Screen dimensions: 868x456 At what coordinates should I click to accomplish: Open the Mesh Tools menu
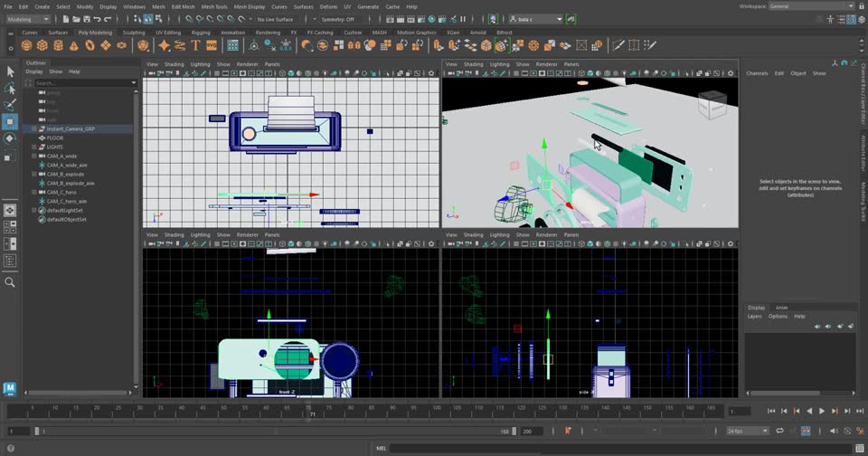click(x=214, y=6)
